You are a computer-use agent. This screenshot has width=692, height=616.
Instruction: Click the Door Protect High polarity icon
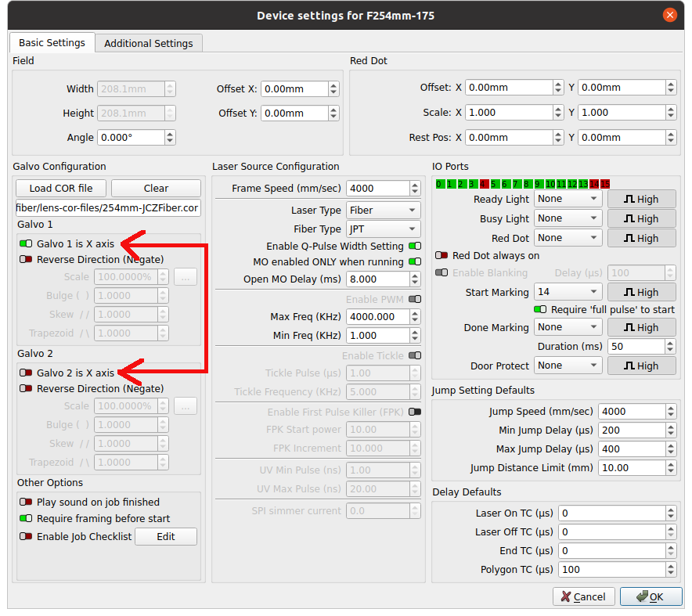coord(641,366)
